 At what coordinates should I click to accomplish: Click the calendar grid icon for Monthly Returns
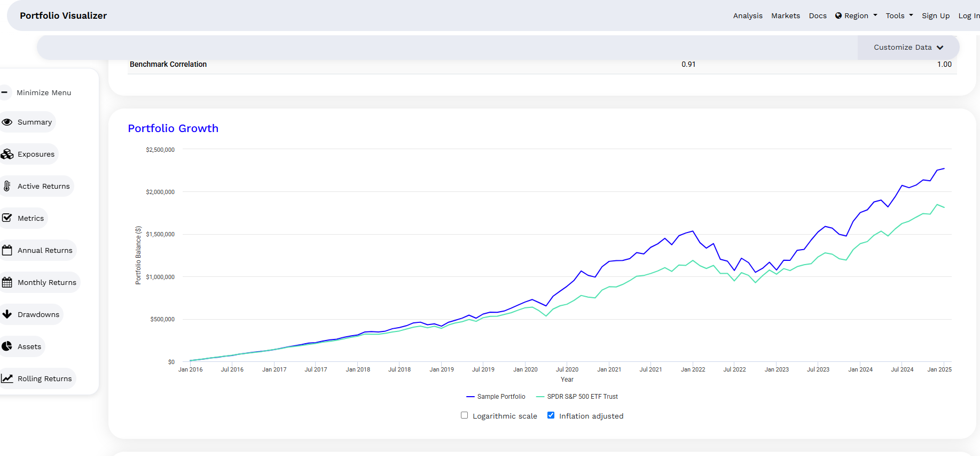tap(7, 282)
